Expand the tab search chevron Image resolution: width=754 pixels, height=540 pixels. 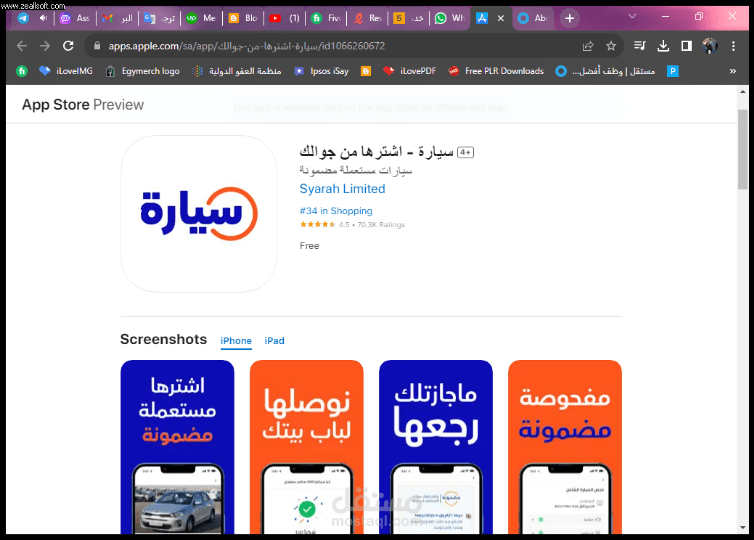pos(632,16)
